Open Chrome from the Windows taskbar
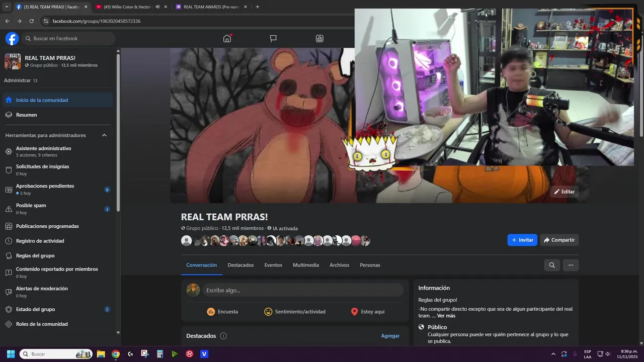Screen dimensions: 644x362 (x=116, y=354)
